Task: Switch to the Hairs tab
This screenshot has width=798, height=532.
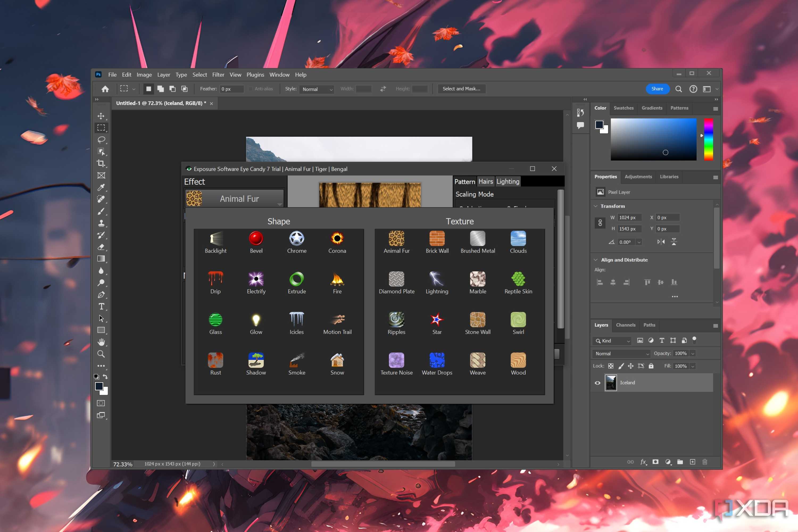Action: click(485, 181)
